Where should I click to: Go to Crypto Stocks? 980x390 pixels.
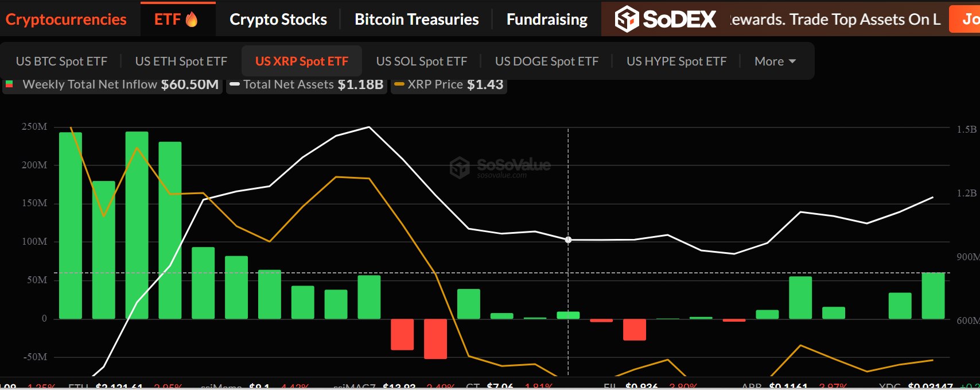coord(278,20)
